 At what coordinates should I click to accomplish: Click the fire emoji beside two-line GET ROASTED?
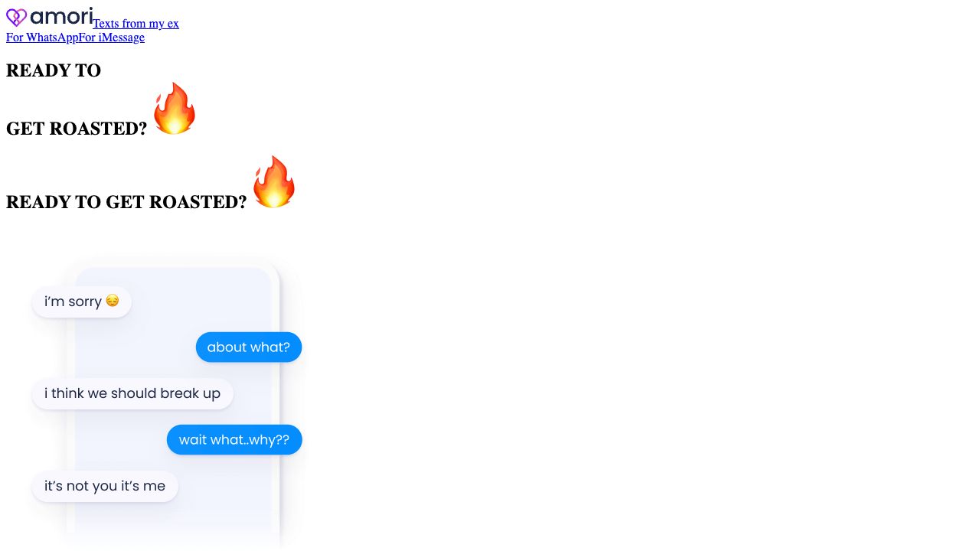175,109
